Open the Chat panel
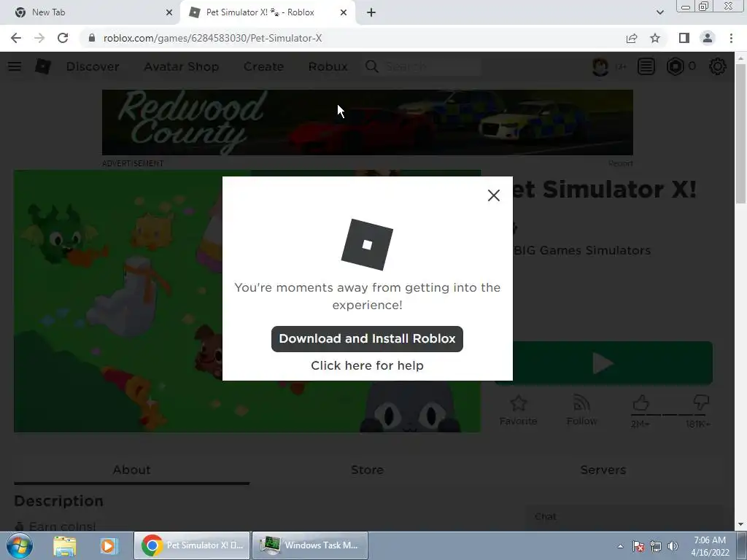 tap(624, 517)
